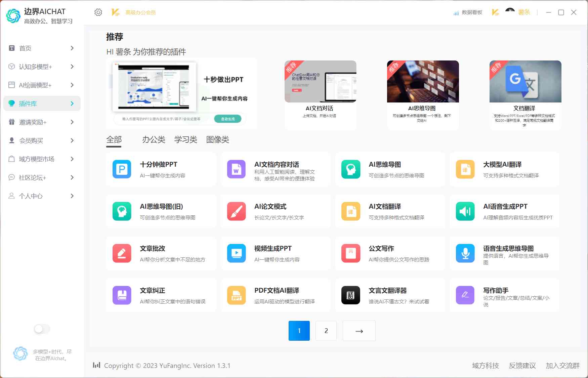This screenshot has height=378, width=588.
Task: Open the 文言文翻译器 plugin icon
Action: pyautogui.click(x=351, y=295)
